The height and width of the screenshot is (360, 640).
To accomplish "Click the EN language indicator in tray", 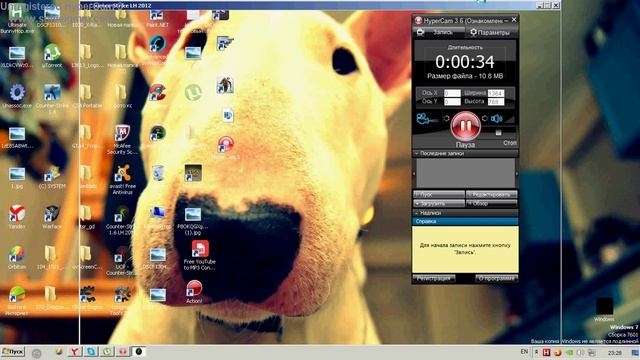I will coord(524,352).
